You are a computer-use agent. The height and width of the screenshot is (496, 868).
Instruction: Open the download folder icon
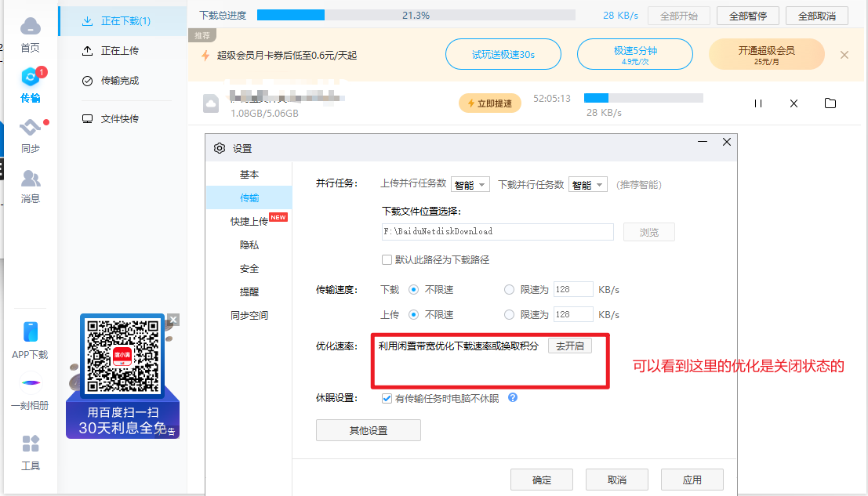click(x=830, y=103)
